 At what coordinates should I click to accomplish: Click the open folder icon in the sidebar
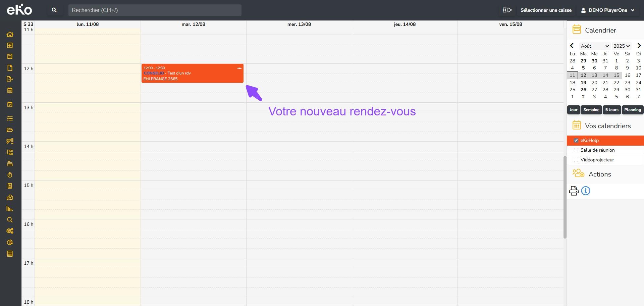pyautogui.click(x=10, y=130)
